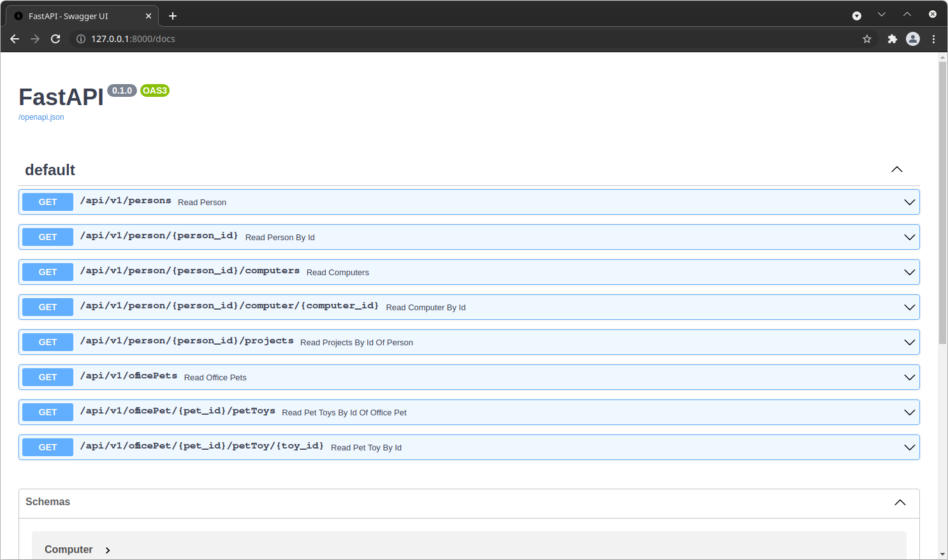Open the extensions puzzle piece icon
Screen dimensions: 948x560
[x=892, y=39]
